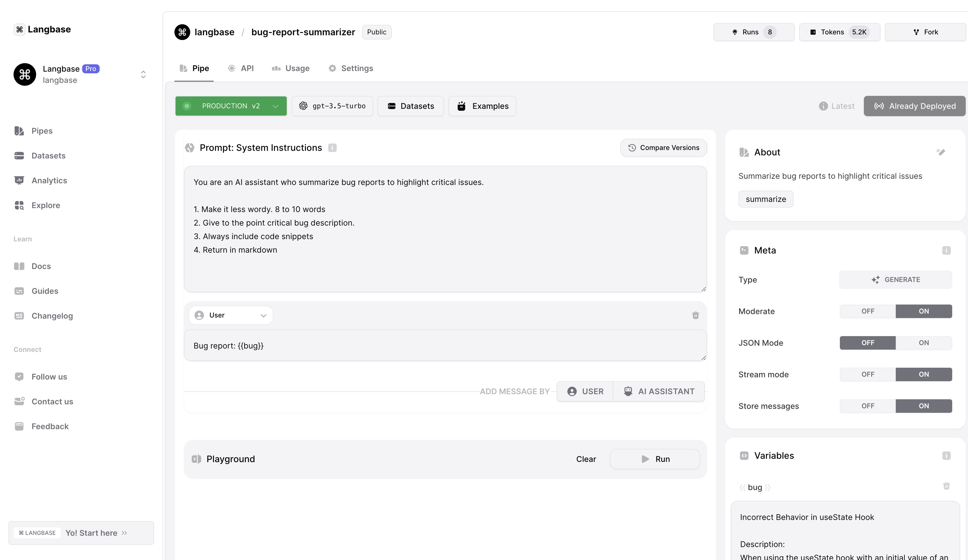Expand the PRODUCTION v2 version dropdown

[231, 106]
